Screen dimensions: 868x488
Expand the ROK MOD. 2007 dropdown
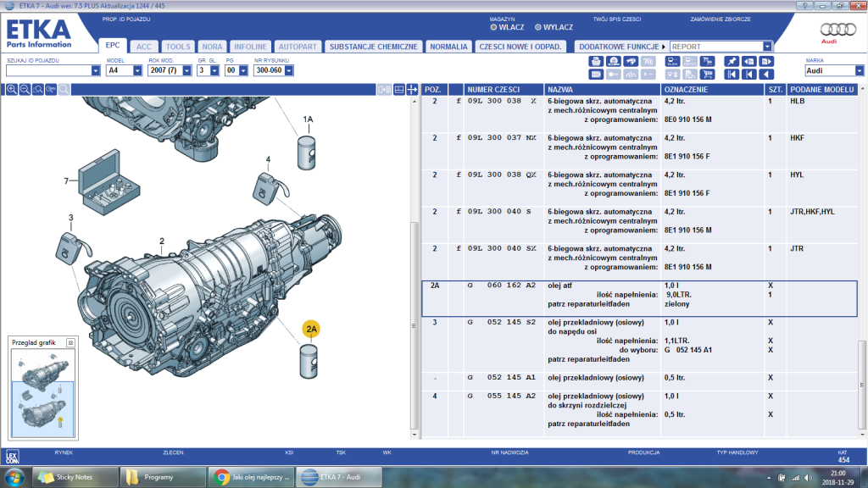click(x=186, y=71)
